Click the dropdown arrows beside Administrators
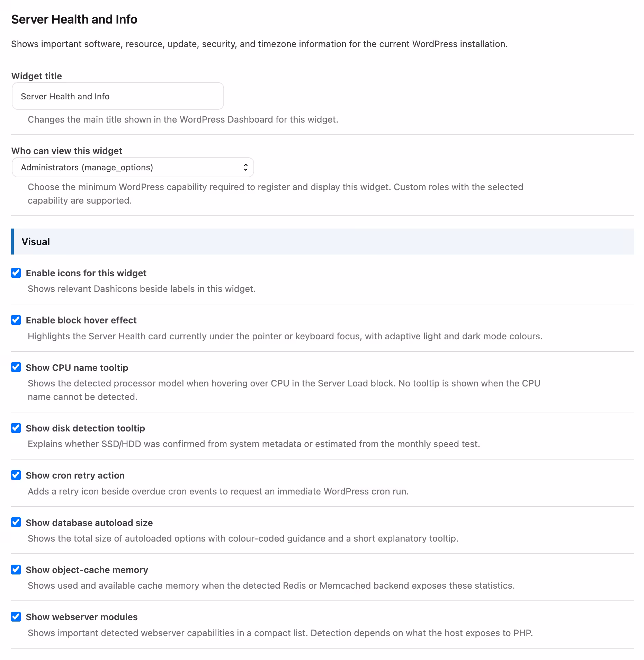The width and height of the screenshot is (644, 660). pos(245,167)
